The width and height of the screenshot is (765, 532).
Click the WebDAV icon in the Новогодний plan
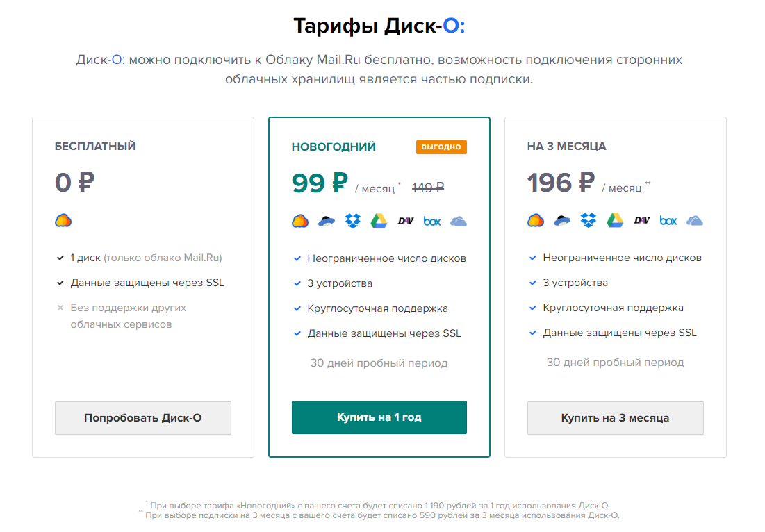click(x=406, y=222)
